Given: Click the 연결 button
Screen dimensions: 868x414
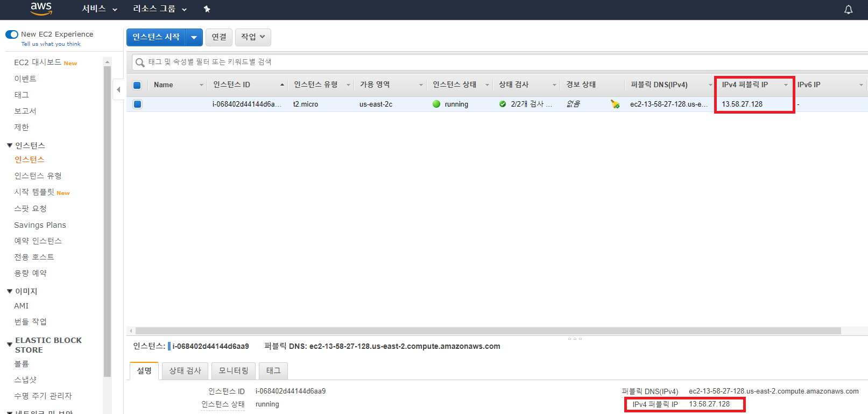Looking at the screenshot, I should coord(219,37).
